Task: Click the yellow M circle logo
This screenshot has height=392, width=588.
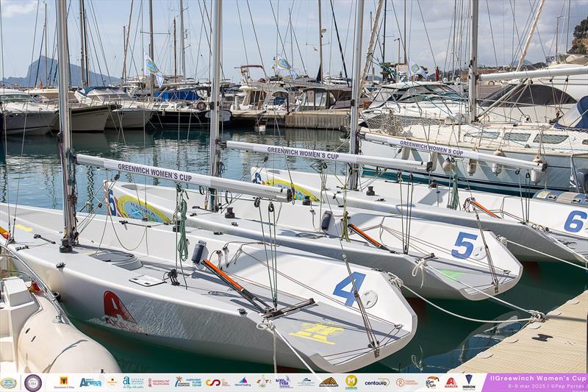Action: point(351,382)
